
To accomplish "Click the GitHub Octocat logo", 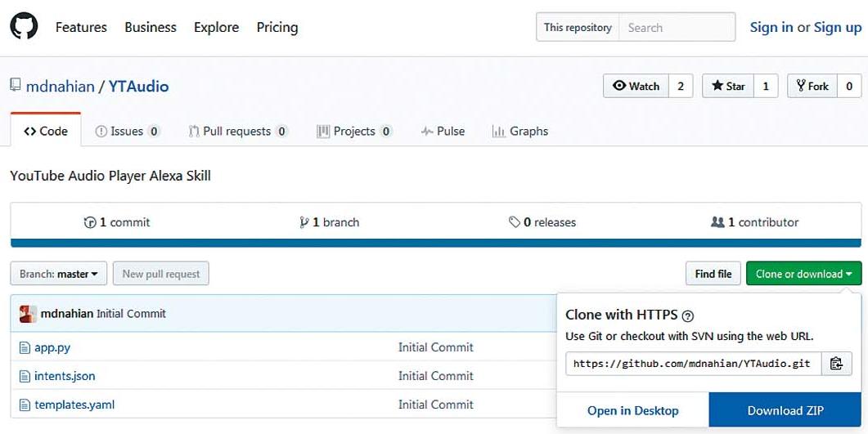I will pos(24,27).
